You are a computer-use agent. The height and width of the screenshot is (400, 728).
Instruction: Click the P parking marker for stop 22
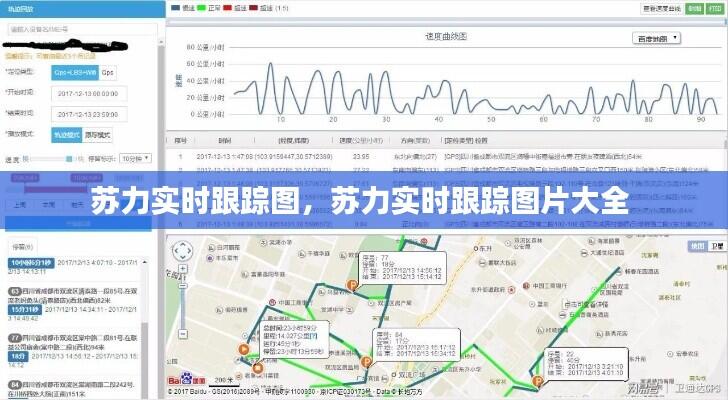538,382
